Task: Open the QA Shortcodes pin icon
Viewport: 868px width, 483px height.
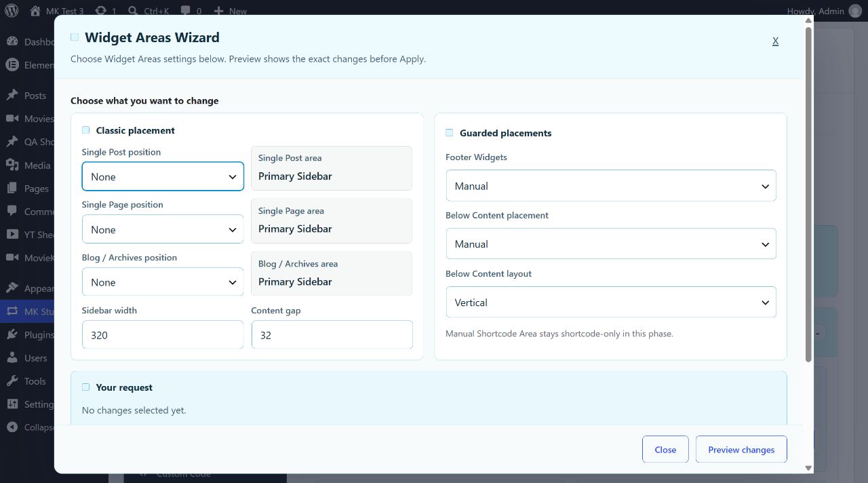Action: click(12, 141)
